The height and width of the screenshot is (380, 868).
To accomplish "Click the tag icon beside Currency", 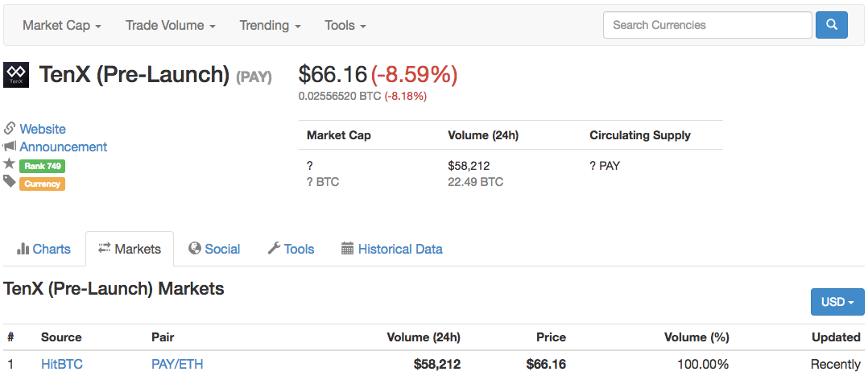I will click(x=10, y=182).
